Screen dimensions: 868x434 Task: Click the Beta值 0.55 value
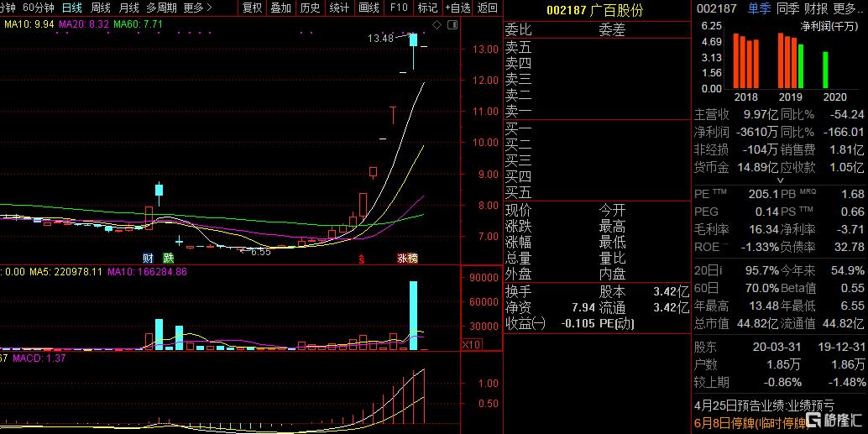point(853,288)
